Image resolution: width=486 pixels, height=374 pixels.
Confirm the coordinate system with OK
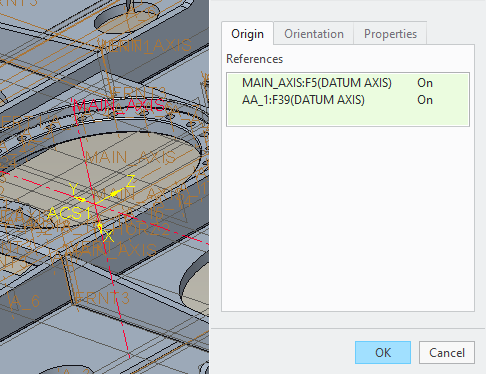click(x=383, y=352)
